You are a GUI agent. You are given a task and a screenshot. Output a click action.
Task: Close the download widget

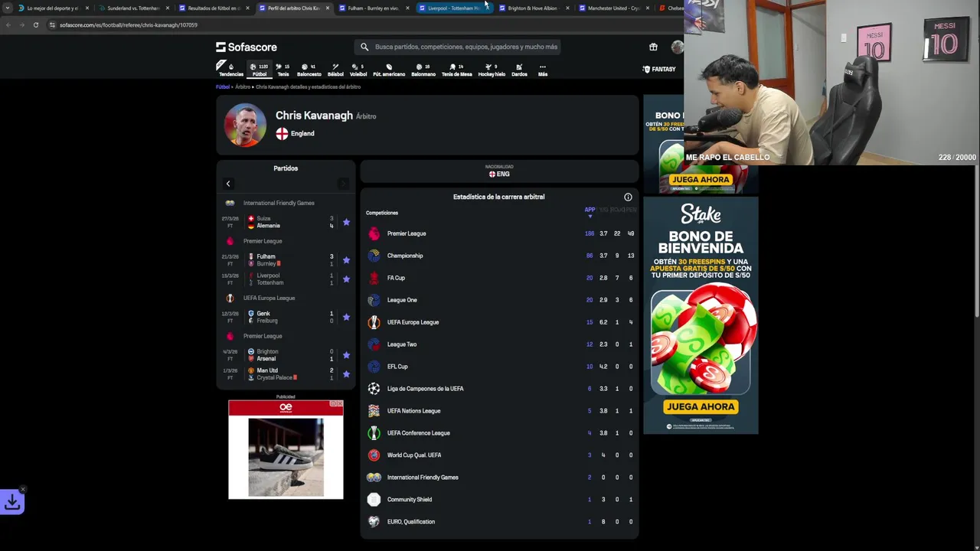tap(23, 489)
